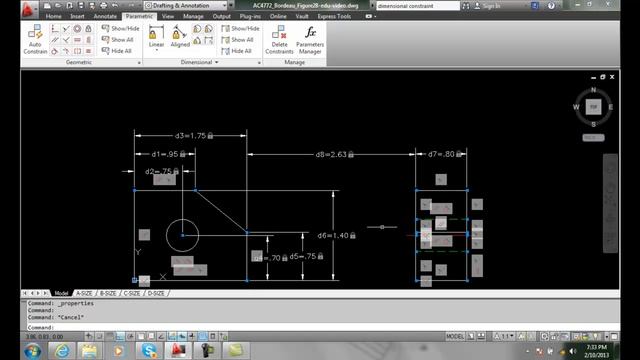Click the Open file icon in quick access toolbar

58,6
